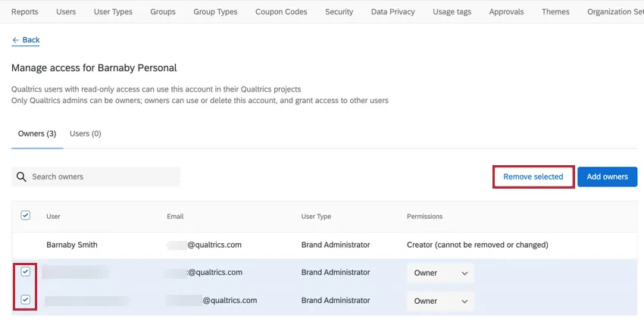Viewport: 644px width, 322px height.
Task: Uncheck the third owner row checkbox
Action: (x=25, y=300)
